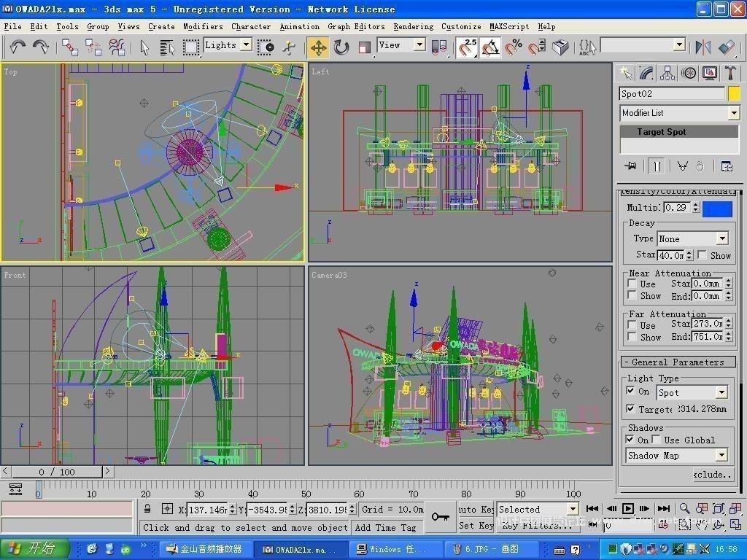The width and height of the screenshot is (747, 560).
Task: Activate the Bind to Space Warp tool
Action: click(117, 47)
